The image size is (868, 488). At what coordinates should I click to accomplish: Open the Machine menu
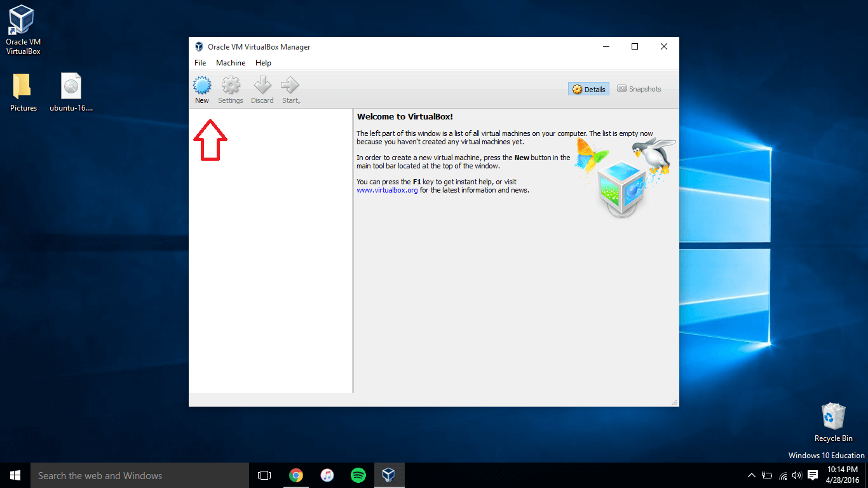coord(230,62)
